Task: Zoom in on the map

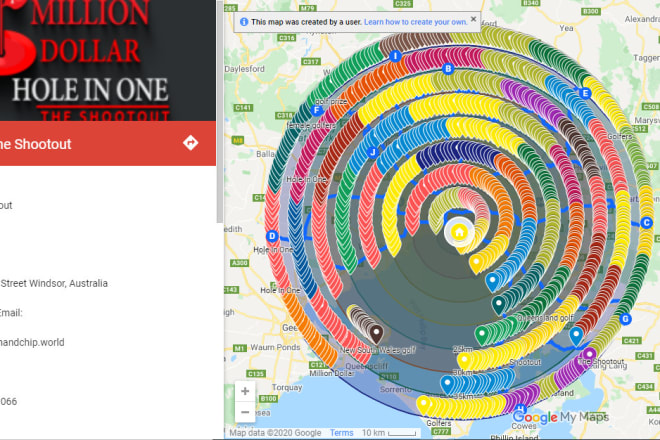Action: coord(245,391)
